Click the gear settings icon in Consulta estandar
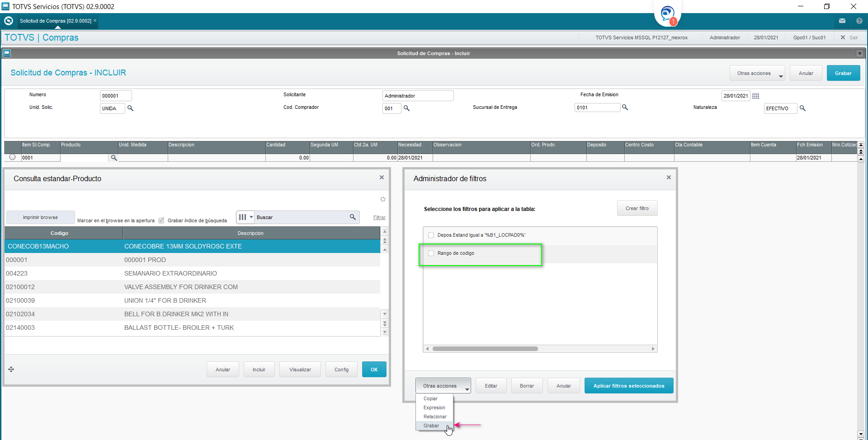The height and width of the screenshot is (440, 868). 383,199
